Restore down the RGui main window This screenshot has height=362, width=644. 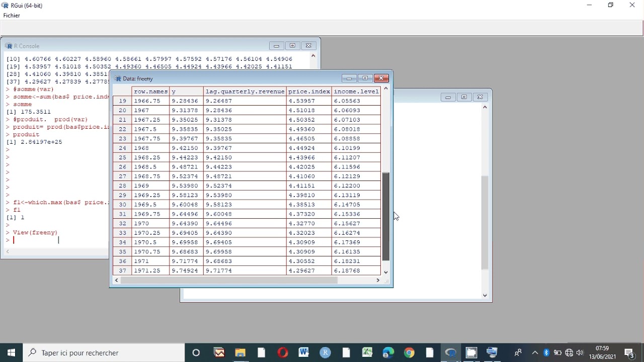(x=611, y=5)
